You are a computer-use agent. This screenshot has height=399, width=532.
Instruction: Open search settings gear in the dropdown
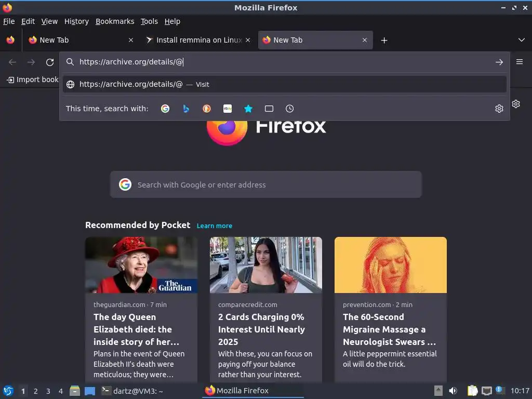click(499, 109)
